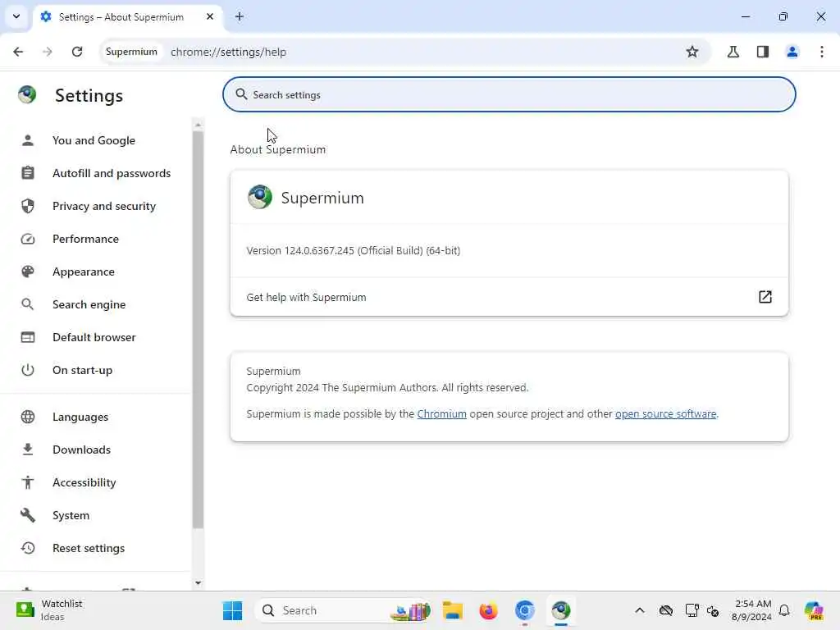
Task: Click the person icon beside You and Google
Action: 28,140
